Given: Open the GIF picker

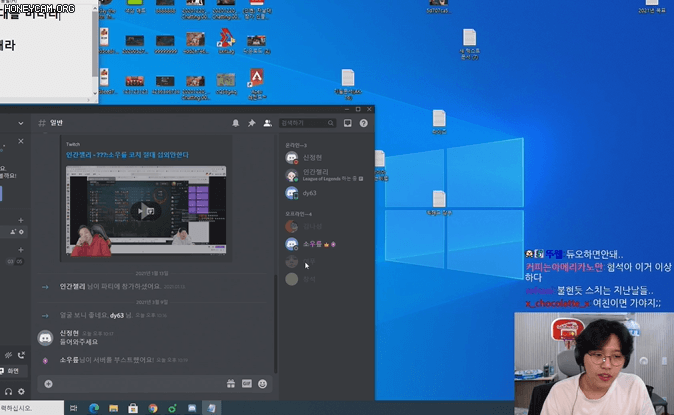Looking at the screenshot, I should (247, 383).
